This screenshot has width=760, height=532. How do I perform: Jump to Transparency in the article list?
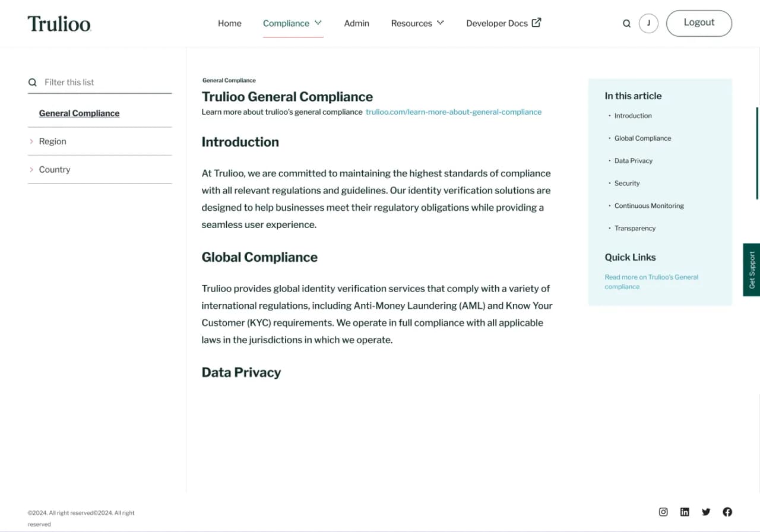(x=635, y=229)
